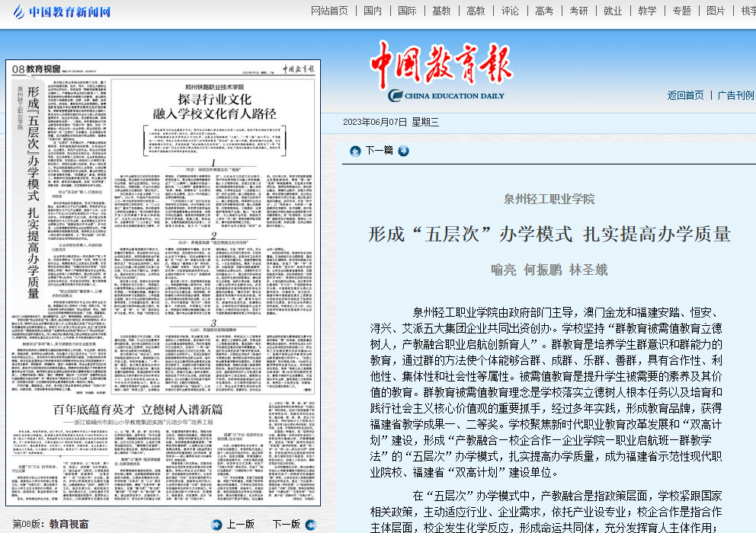Viewport: 756px width, 533px height.
Task: Open the 国际 navigation item
Action: click(407, 11)
